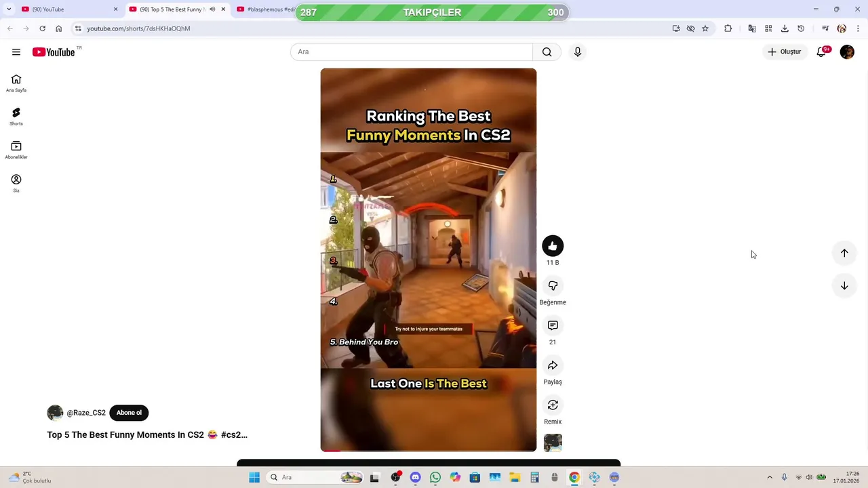Click the translate extension icon
This screenshot has width=868, height=488.
click(x=752, y=28)
